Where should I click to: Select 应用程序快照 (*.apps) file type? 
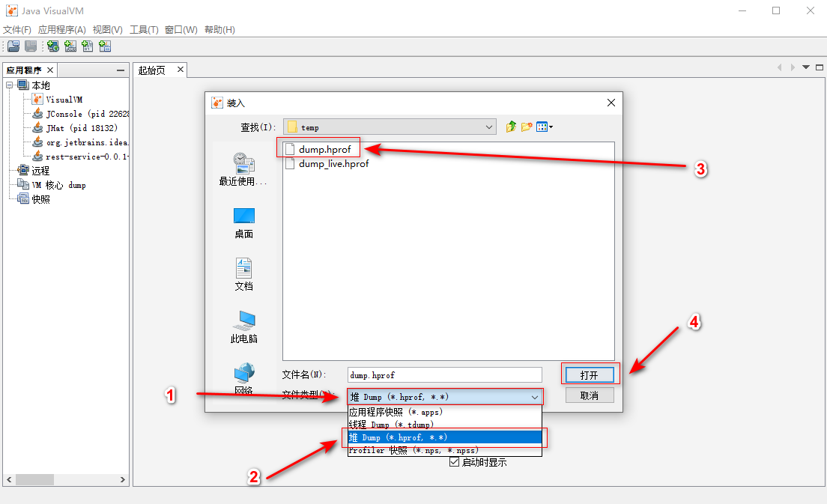[x=445, y=412]
